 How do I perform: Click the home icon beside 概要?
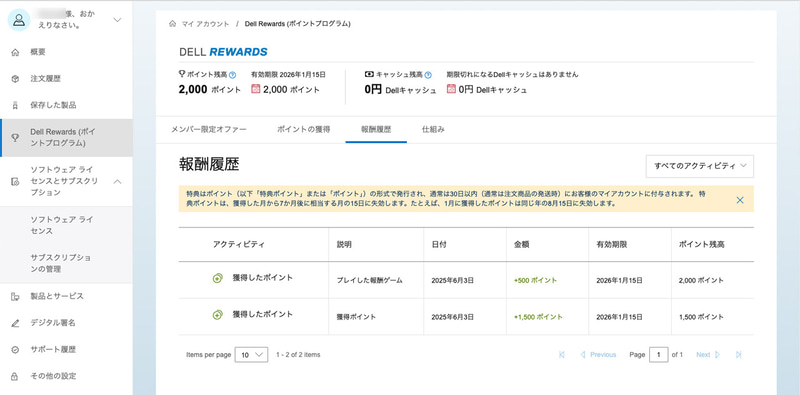pyautogui.click(x=15, y=52)
